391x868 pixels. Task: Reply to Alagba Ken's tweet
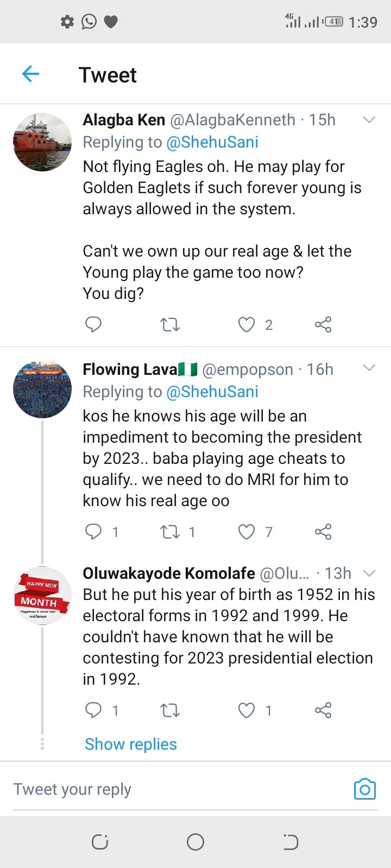tap(93, 324)
